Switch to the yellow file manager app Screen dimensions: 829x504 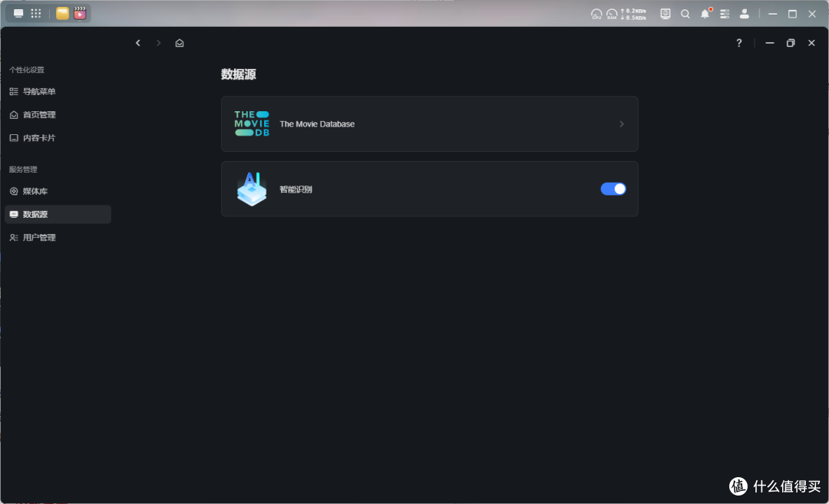tap(62, 14)
